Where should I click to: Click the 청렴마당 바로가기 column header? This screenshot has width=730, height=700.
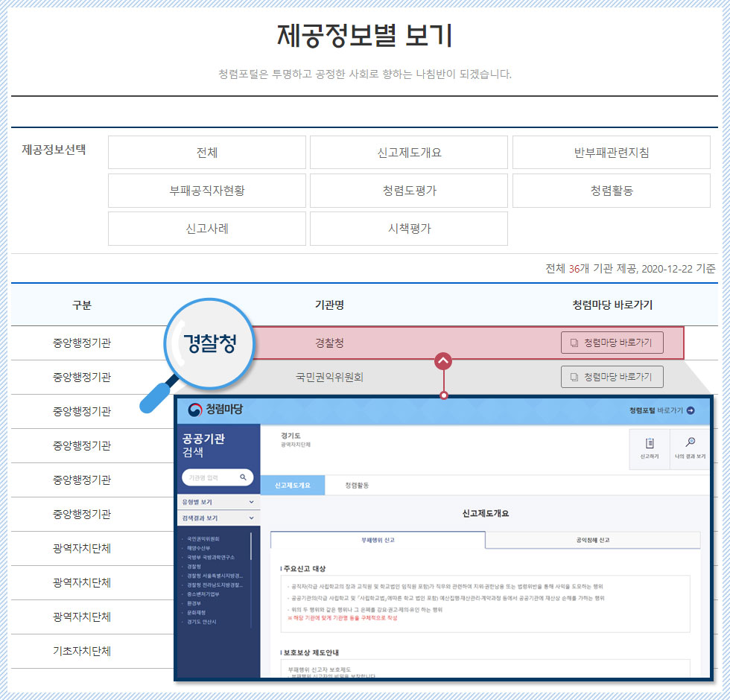612,305
